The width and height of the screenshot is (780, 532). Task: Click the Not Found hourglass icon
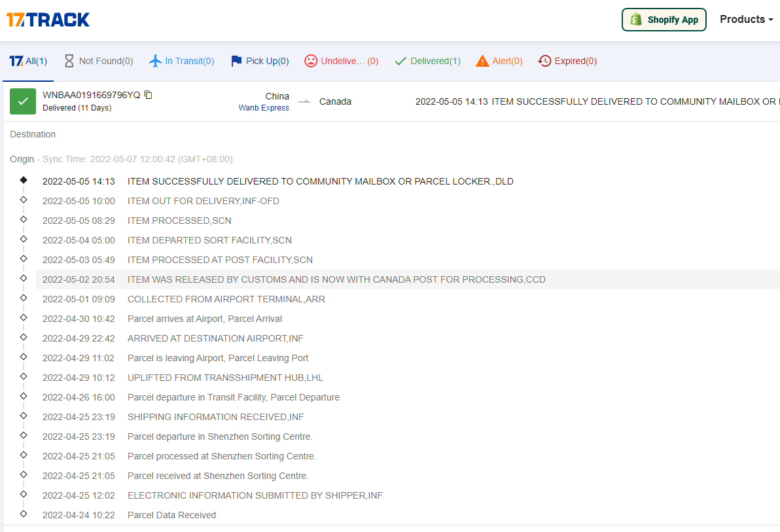coord(69,61)
